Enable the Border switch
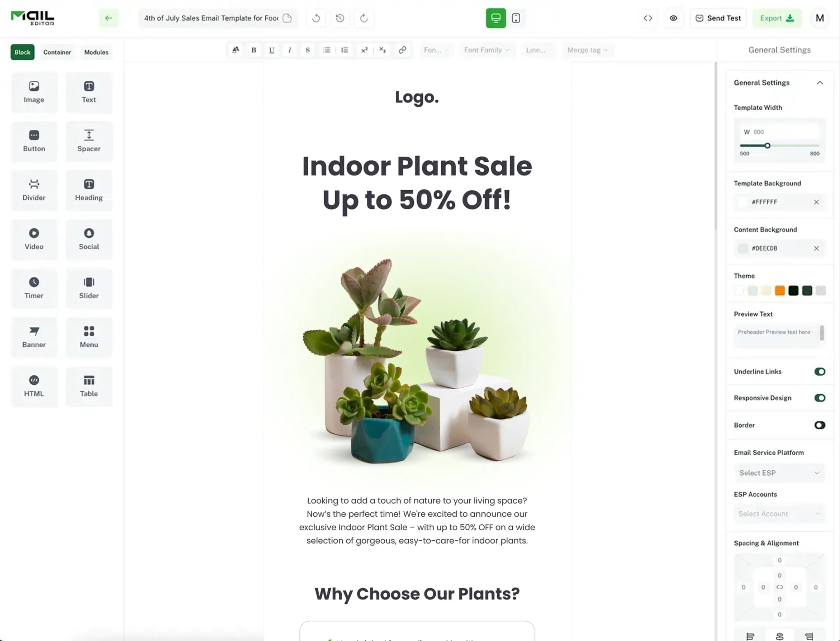 820,425
